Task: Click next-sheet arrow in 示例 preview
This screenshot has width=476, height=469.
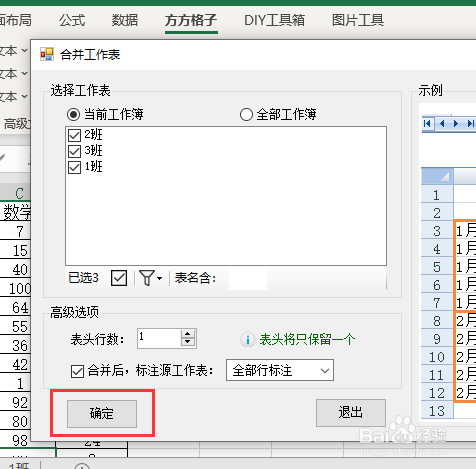Action: tap(456, 124)
